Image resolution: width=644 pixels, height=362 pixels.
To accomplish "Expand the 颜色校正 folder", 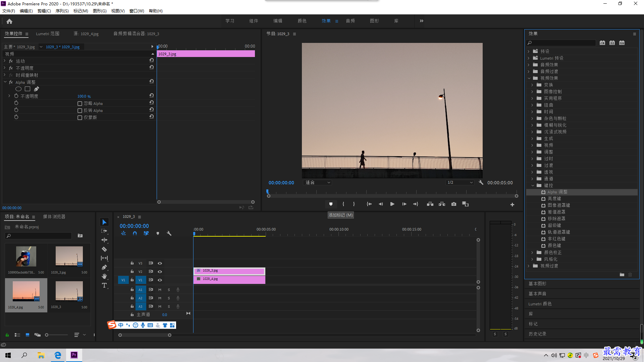I will click(x=532, y=252).
